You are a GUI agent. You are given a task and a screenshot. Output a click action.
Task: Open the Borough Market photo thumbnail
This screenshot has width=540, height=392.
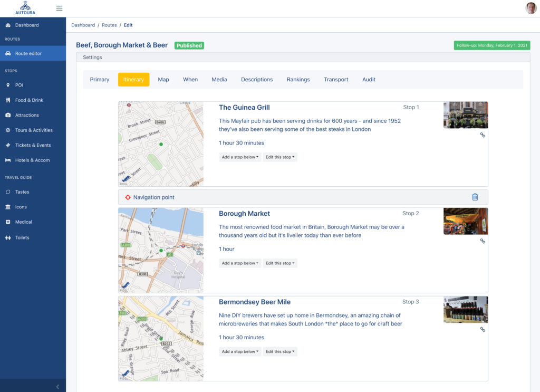tap(466, 221)
